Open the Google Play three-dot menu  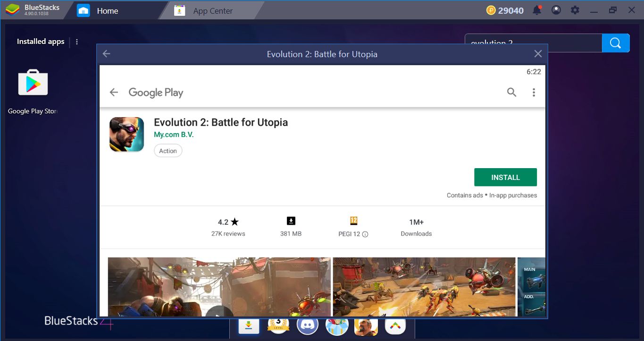[534, 93]
